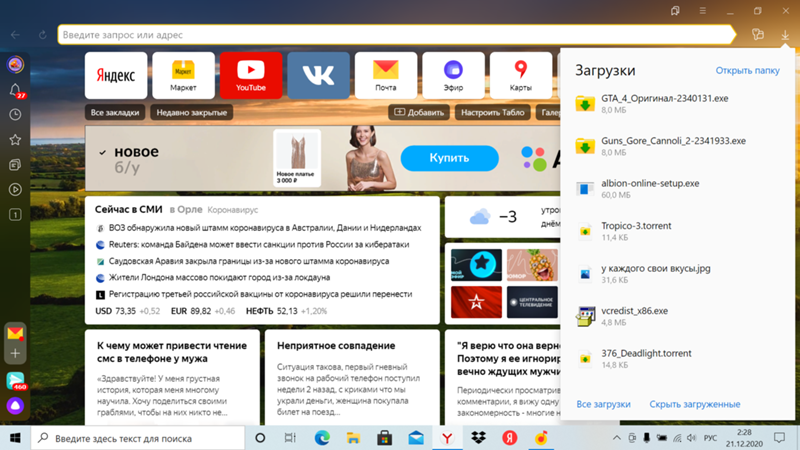
Task: Open the browser menu hamburger icon
Action: pos(703,10)
